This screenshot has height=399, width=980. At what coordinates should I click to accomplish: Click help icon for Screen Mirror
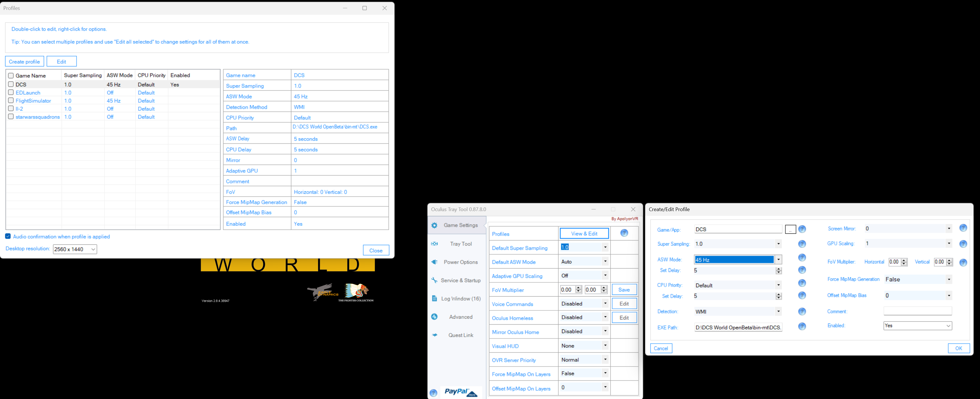click(x=963, y=228)
